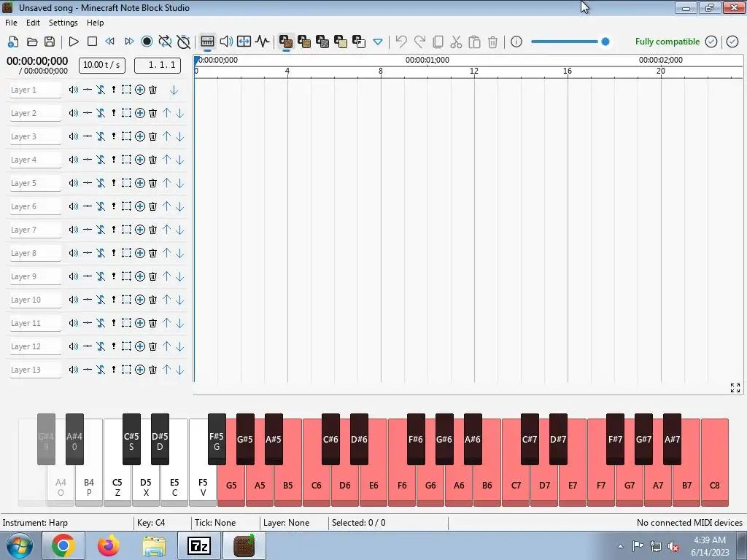Open a song using the folder icon
Viewport: 747px width, 560px height.
point(32,42)
